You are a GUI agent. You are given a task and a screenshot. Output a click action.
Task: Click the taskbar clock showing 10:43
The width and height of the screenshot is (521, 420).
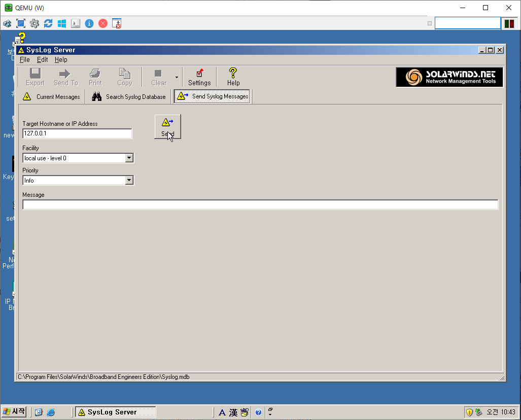tap(501, 412)
